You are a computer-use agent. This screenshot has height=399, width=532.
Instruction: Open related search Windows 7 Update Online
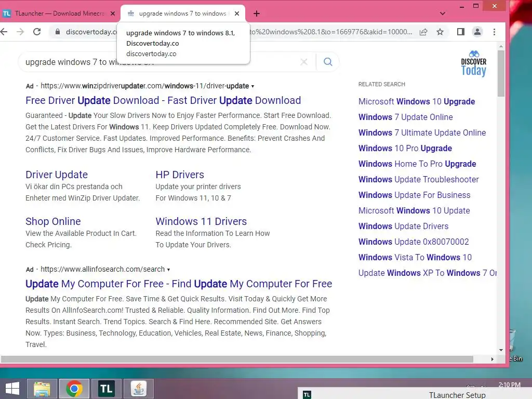coord(406,117)
